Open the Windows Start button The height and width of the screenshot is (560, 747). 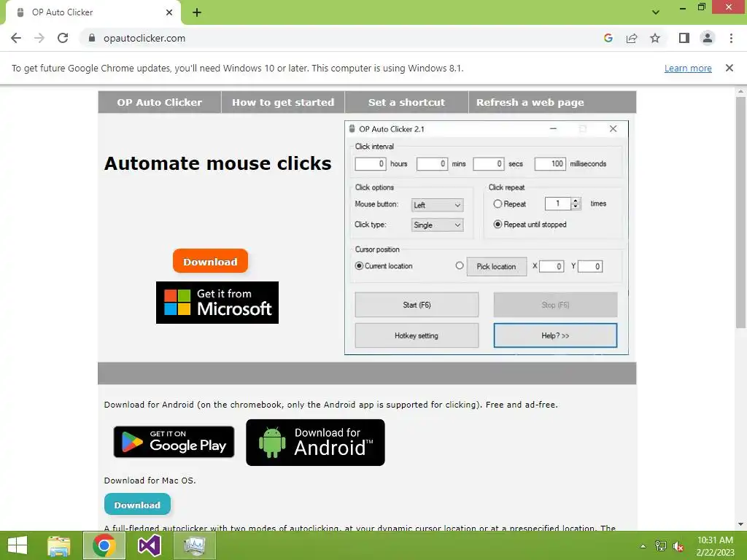tap(18, 545)
